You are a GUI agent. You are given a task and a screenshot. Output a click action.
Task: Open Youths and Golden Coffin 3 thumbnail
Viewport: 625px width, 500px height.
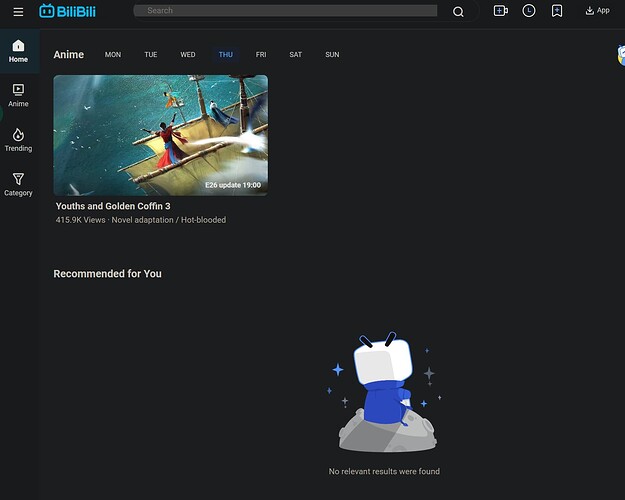(x=161, y=135)
